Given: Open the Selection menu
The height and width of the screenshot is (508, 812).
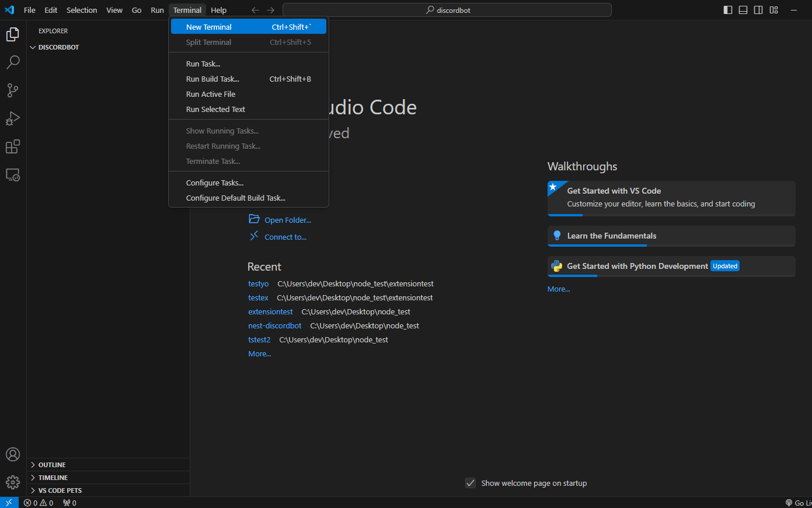Looking at the screenshot, I should coord(82,10).
